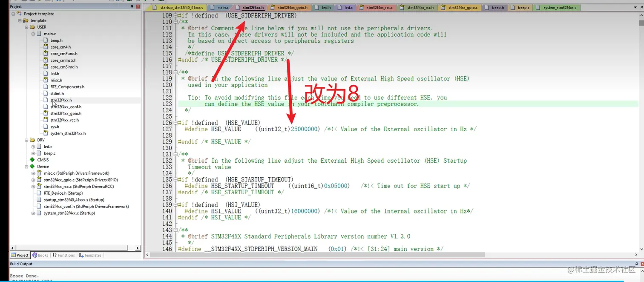
Task: Fold the #if block at line 139
Action: tap(175, 205)
